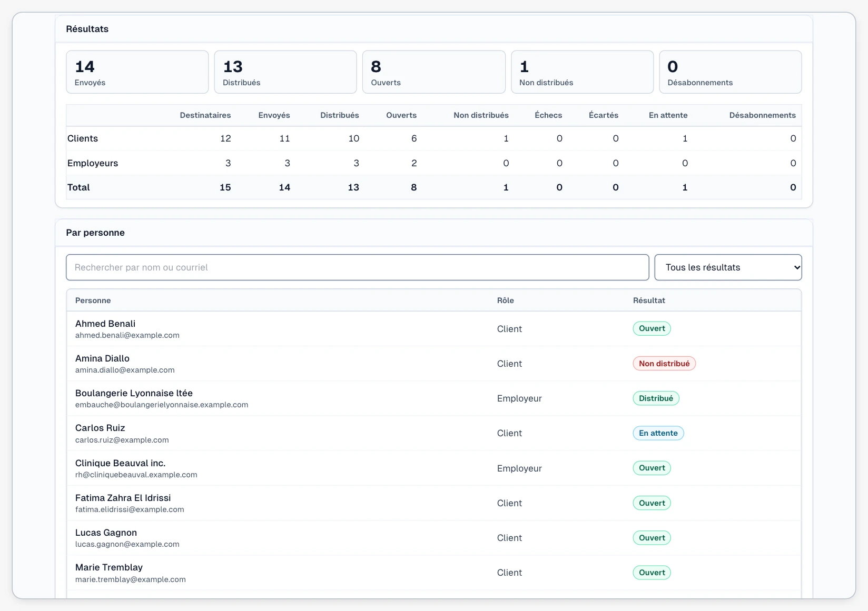Select the '8 Ouverts' summary card
Screen dimensions: 868x611
click(434, 72)
